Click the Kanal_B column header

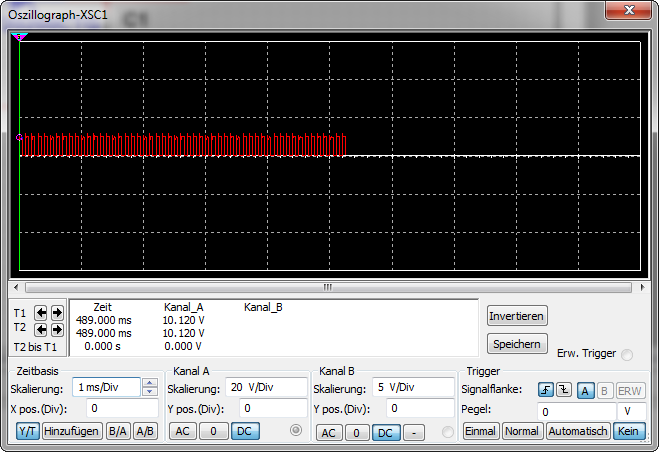tap(263, 307)
